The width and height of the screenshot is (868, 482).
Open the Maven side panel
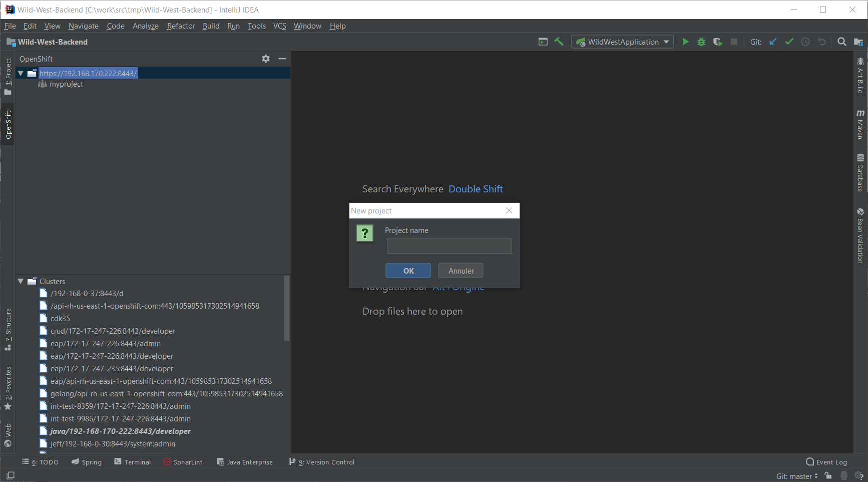860,124
